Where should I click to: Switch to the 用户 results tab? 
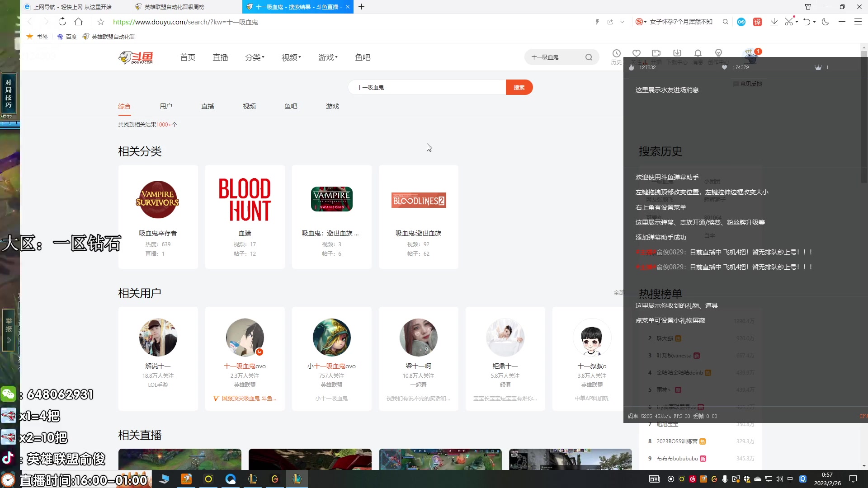[166, 106]
